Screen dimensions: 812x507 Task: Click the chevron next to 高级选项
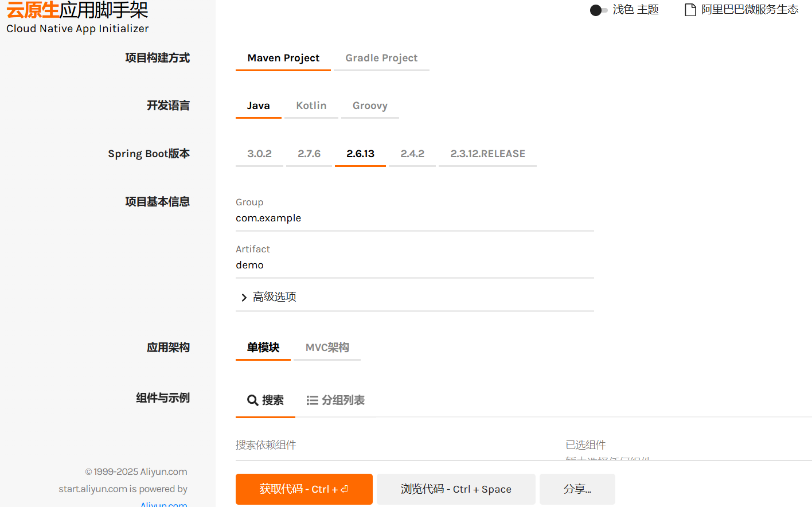[244, 298]
